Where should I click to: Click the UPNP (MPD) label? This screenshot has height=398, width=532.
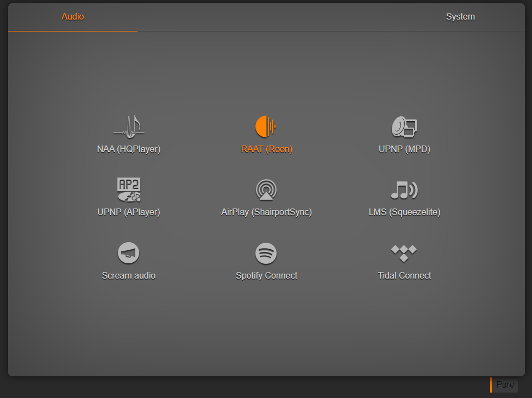point(404,149)
